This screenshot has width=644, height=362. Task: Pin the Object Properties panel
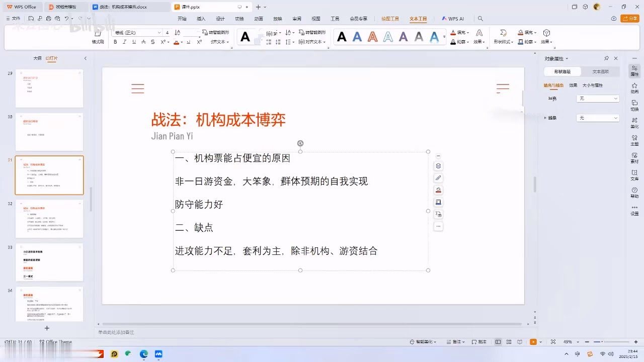pyautogui.click(x=606, y=58)
